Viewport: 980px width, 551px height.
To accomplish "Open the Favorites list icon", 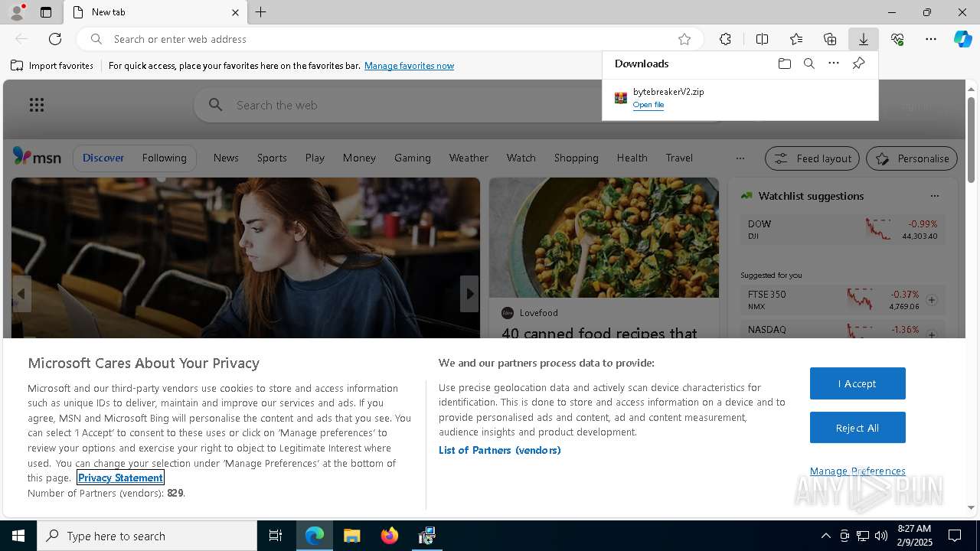I will (796, 39).
